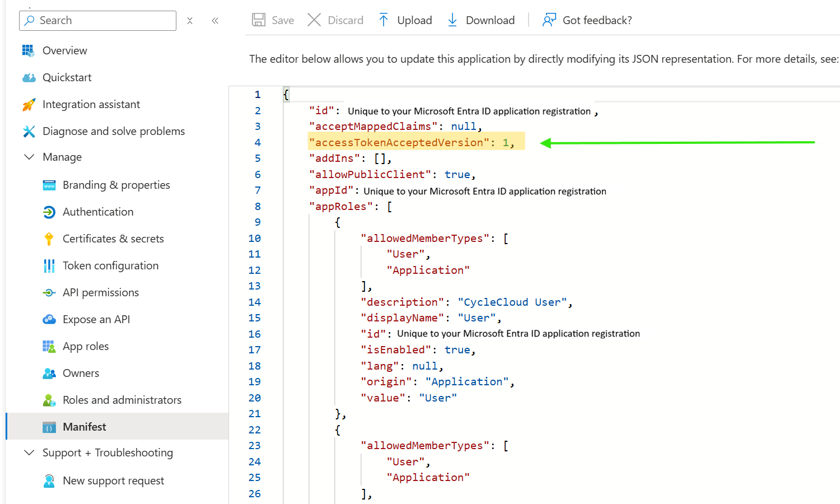Click the Integration assistant rocket icon
The height and width of the screenshot is (504, 840).
coord(29,104)
